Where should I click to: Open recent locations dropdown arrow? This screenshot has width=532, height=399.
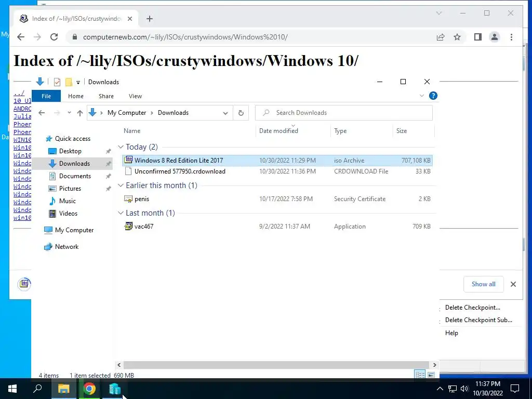tap(69, 113)
